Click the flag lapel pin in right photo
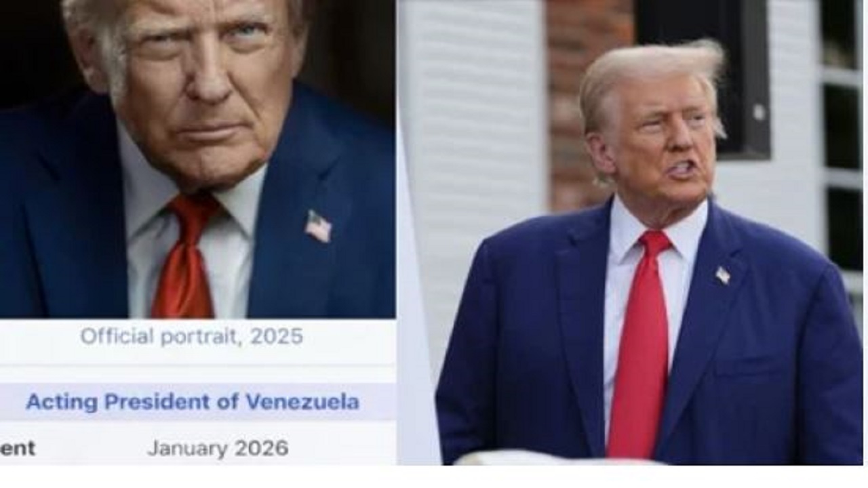Screen dimensions: 868x488 (723, 275)
